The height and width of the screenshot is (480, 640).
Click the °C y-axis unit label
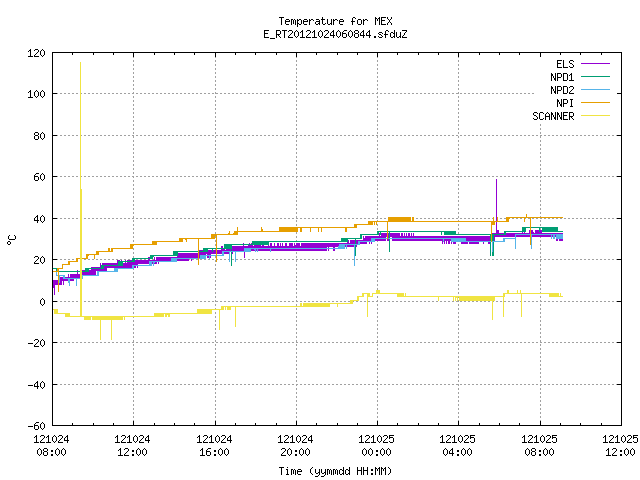click(x=12, y=240)
